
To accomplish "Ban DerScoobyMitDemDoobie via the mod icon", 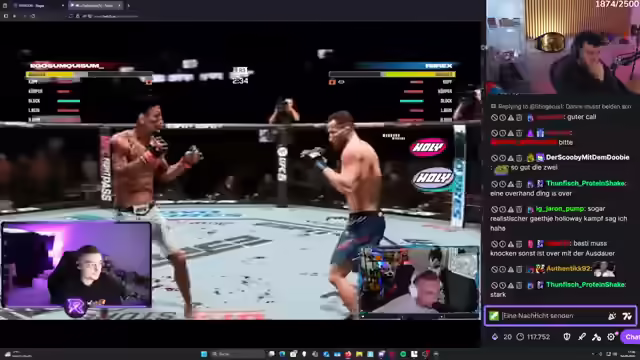I will pos(494,158).
